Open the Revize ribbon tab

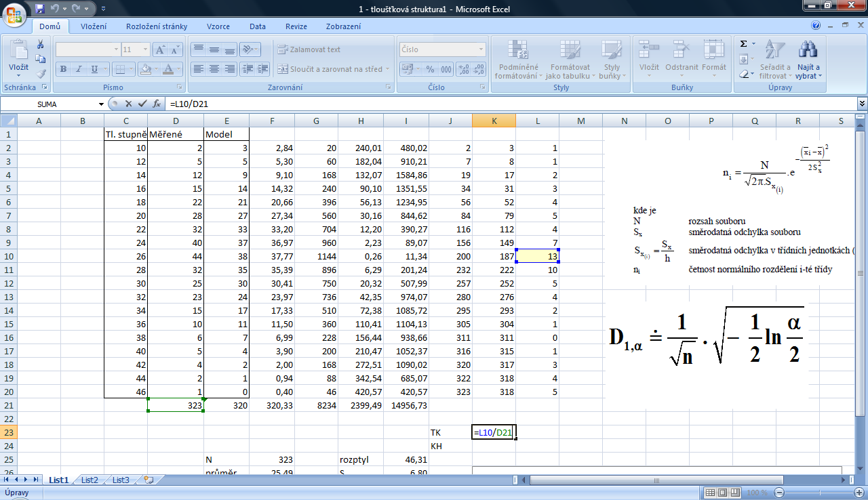tap(296, 26)
